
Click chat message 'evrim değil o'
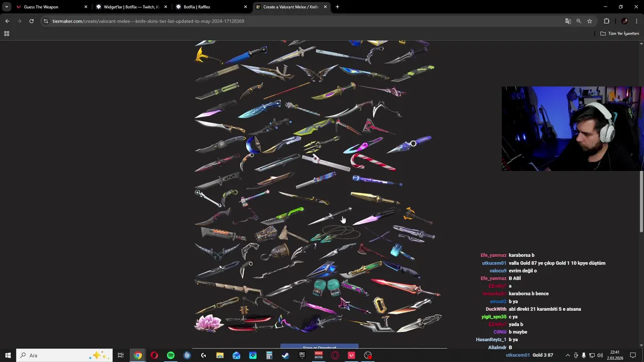coord(523,271)
